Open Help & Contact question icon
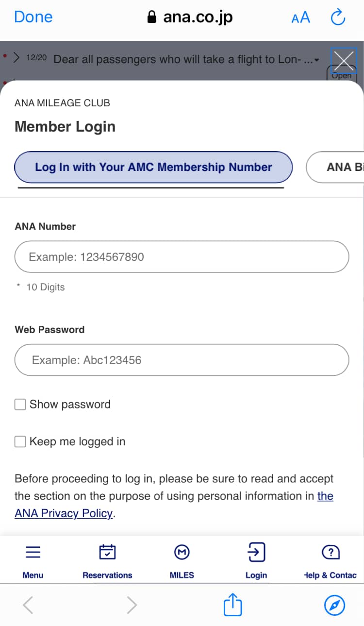The height and width of the screenshot is (626, 364). 331,553
